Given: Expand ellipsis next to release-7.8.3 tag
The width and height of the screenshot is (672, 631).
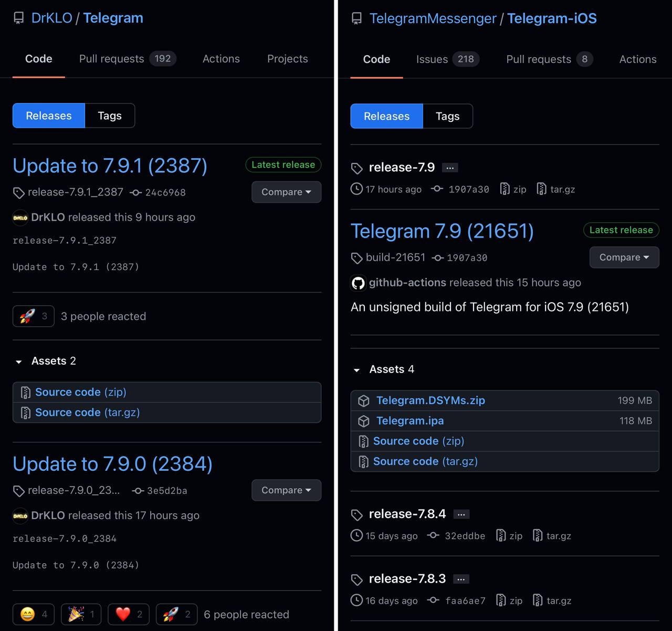Looking at the screenshot, I should (461, 579).
